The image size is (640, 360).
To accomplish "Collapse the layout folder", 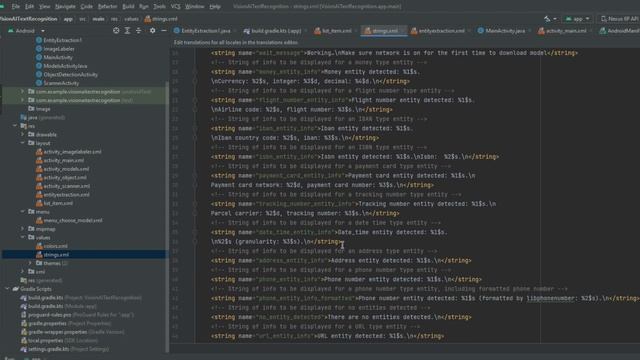I will [23, 143].
